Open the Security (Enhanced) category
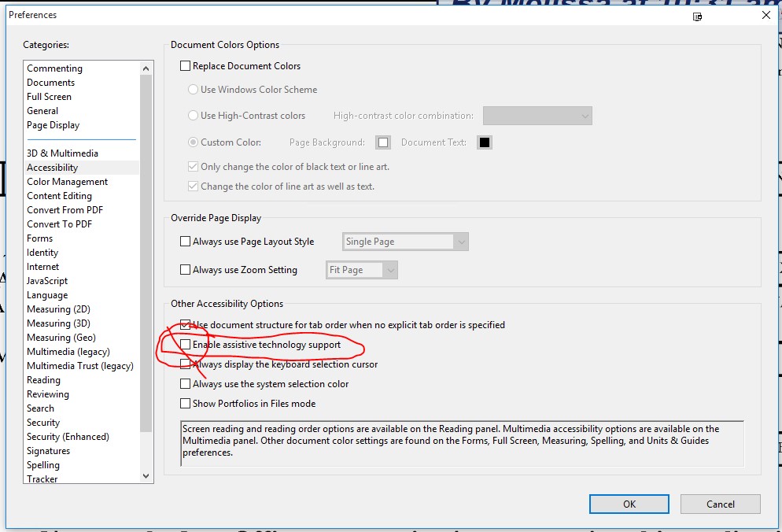782x532 pixels. coord(66,436)
